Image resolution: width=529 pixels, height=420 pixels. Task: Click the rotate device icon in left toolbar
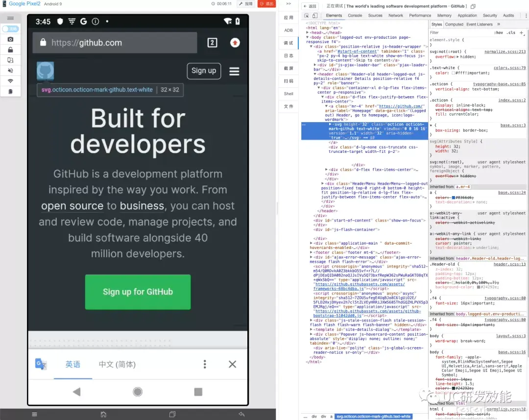coord(10,60)
